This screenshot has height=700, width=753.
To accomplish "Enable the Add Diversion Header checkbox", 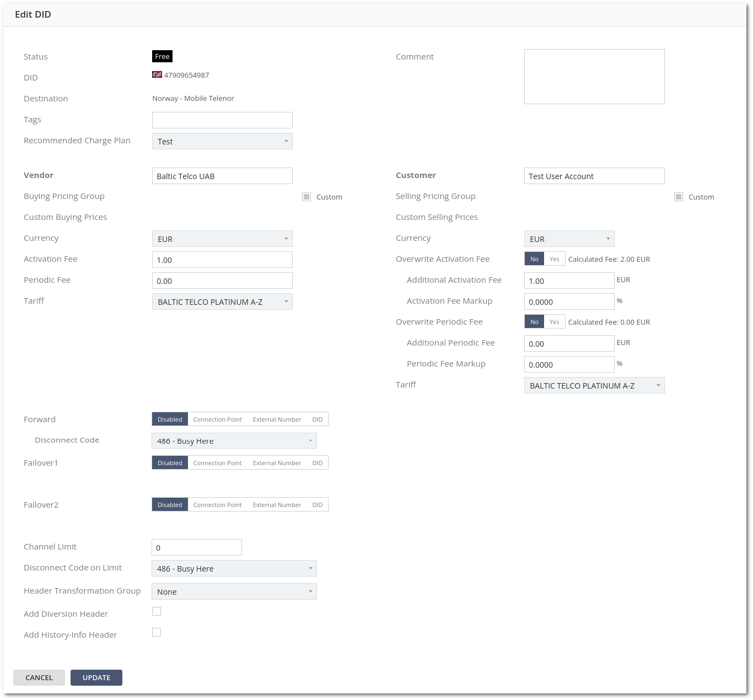I will coord(157,611).
